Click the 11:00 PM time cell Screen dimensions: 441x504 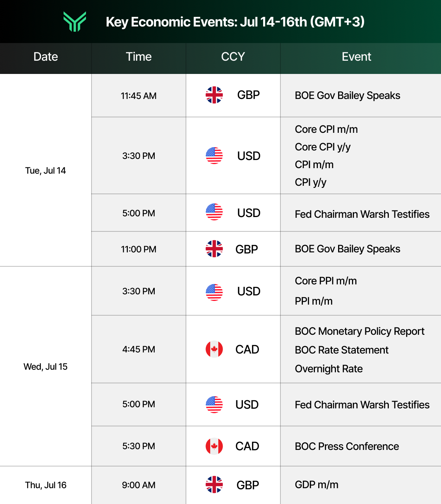(139, 249)
